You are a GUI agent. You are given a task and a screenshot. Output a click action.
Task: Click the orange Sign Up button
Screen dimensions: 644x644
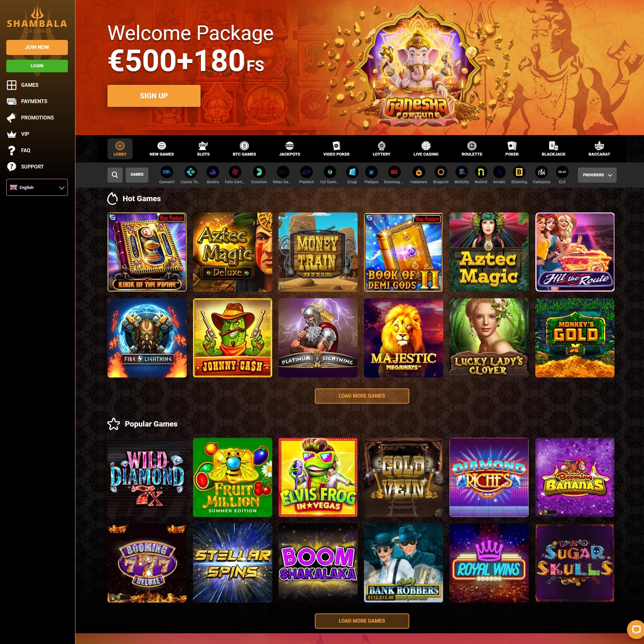154,96
